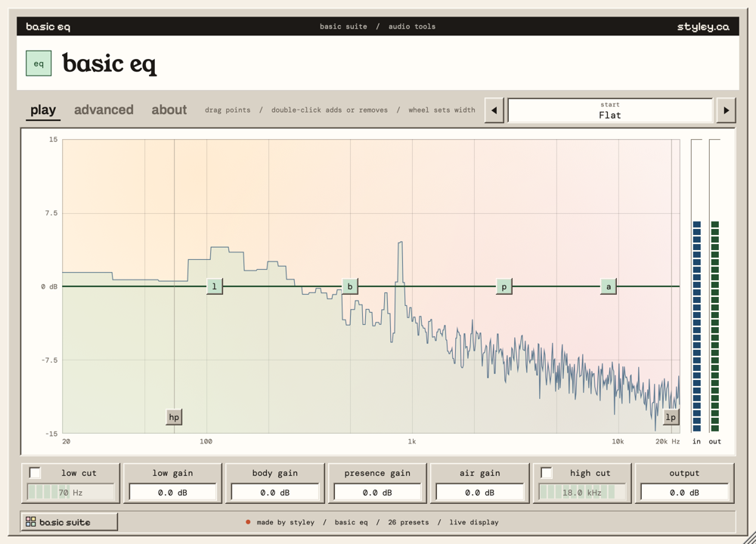Image resolution: width=756 pixels, height=544 pixels.
Task: Click the '-7.5' gain axis label
Action: (x=49, y=360)
